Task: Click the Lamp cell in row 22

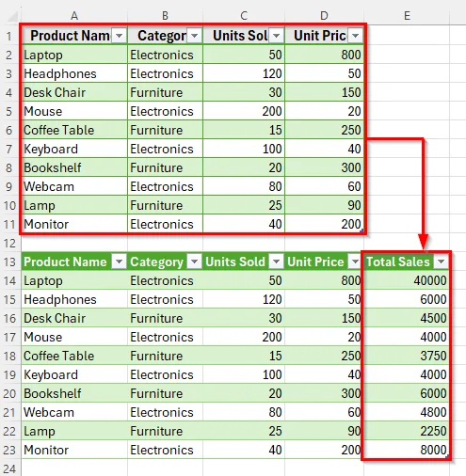Action: click(x=74, y=431)
